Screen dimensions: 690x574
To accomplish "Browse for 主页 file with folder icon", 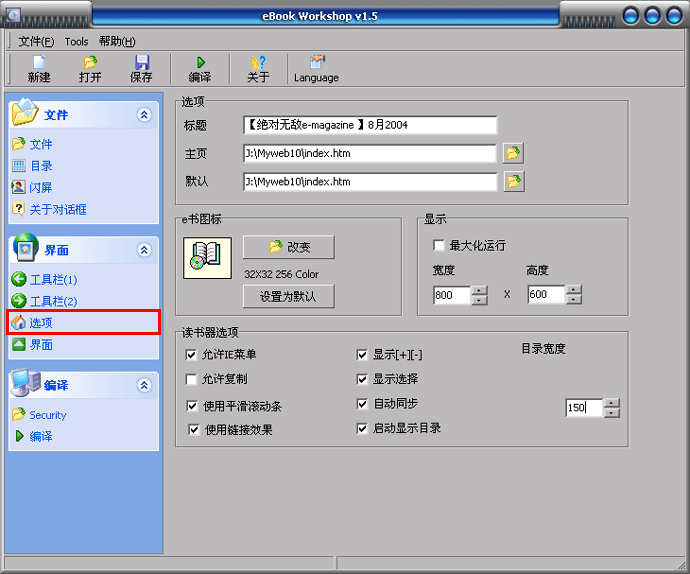I will pyautogui.click(x=513, y=153).
